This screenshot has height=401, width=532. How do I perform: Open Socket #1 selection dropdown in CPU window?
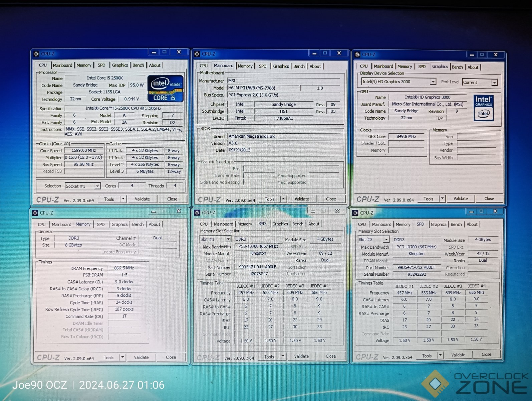(x=97, y=186)
